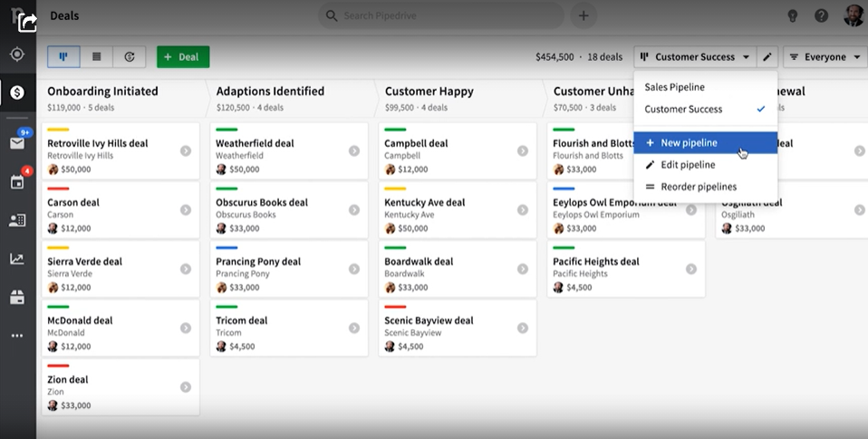Click arrow on Campbell deal
This screenshot has width=868, height=439.
[x=523, y=151]
